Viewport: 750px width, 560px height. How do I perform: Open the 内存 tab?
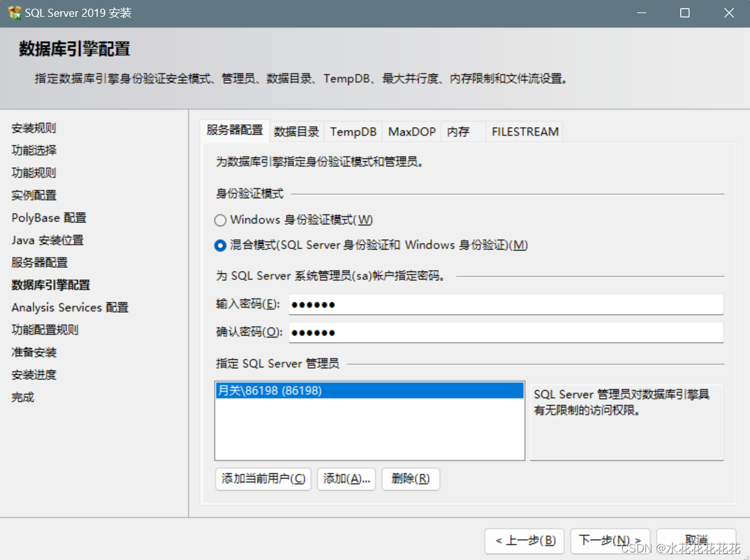[x=463, y=131]
